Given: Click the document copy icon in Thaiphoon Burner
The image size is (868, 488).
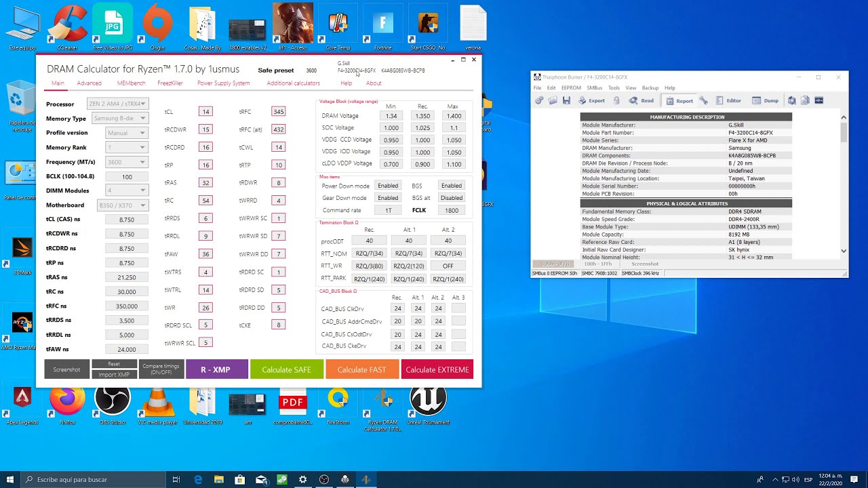Looking at the screenshot, I should [805, 100].
